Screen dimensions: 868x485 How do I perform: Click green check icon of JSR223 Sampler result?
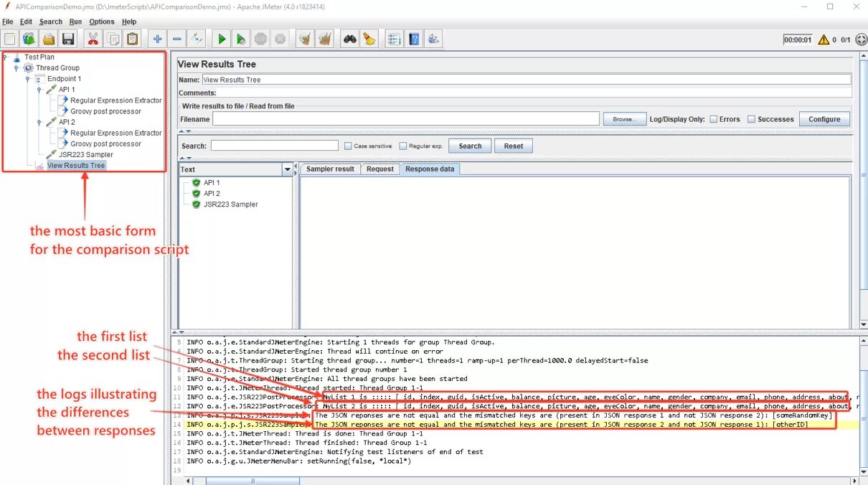(x=197, y=204)
